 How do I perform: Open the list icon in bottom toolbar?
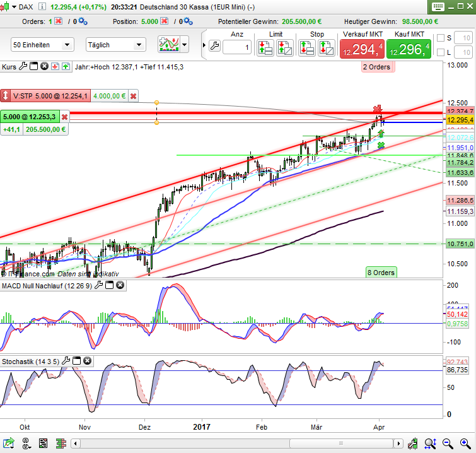[x=43, y=444]
